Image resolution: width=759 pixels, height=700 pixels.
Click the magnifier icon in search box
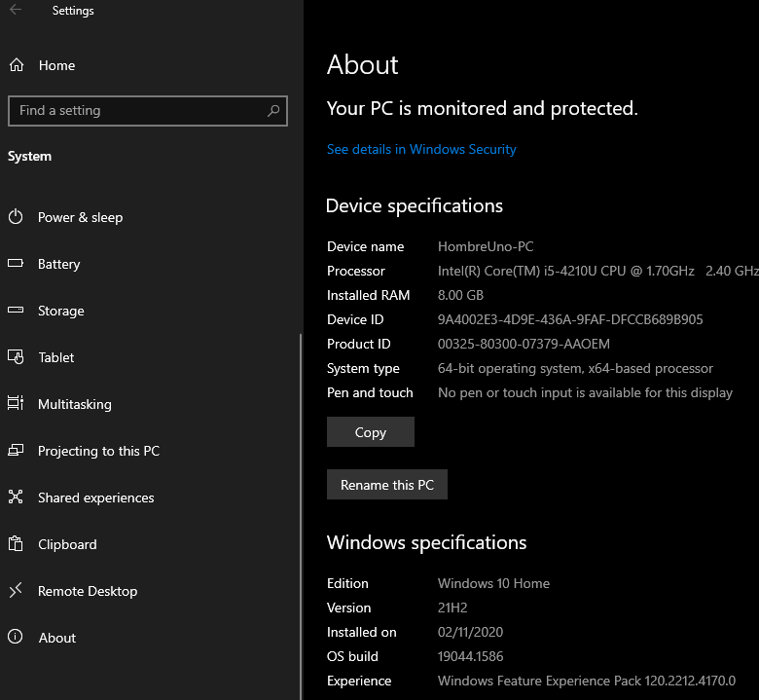(x=273, y=111)
